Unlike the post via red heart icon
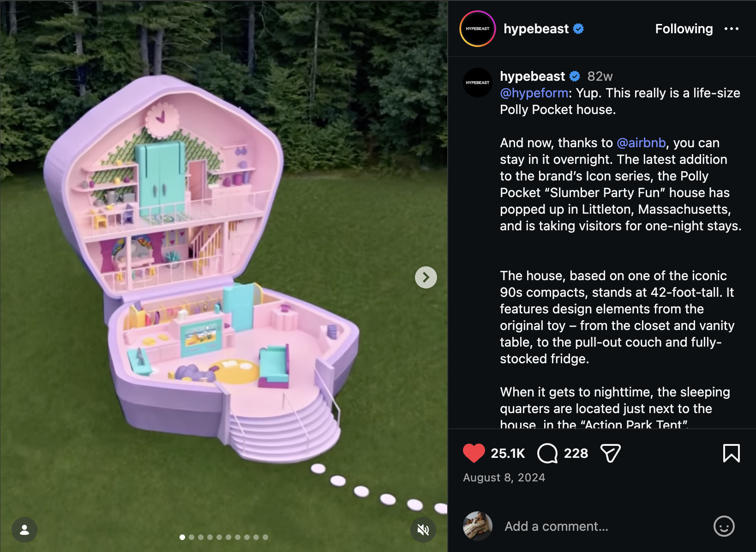Image resolution: width=756 pixels, height=552 pixels. pos(474,453)
